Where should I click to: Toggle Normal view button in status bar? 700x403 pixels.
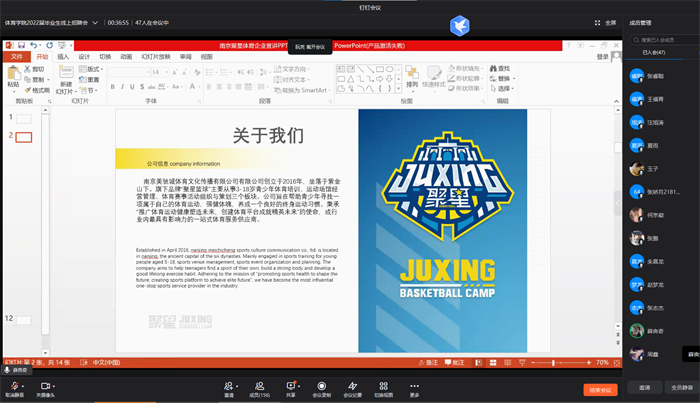click(x=478, y=363)
